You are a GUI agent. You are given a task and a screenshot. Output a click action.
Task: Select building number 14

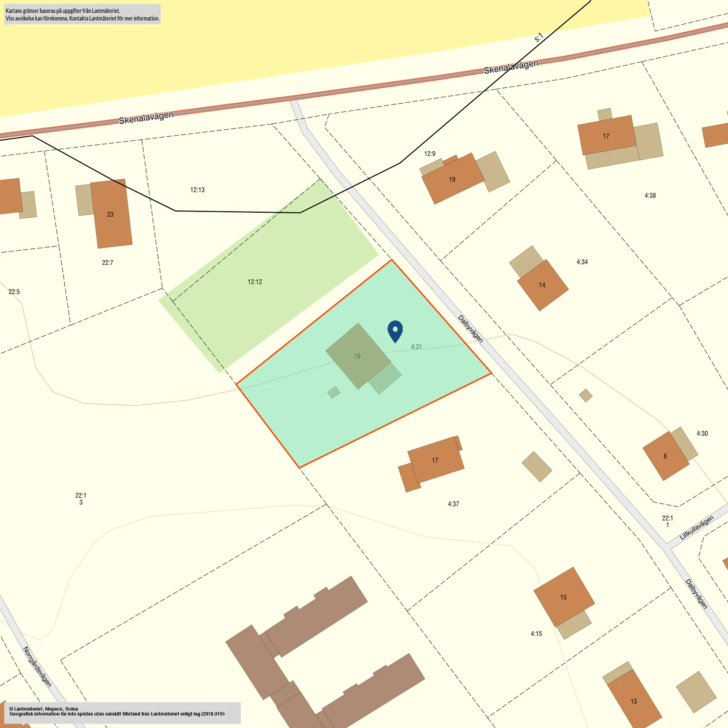[542, 285]
